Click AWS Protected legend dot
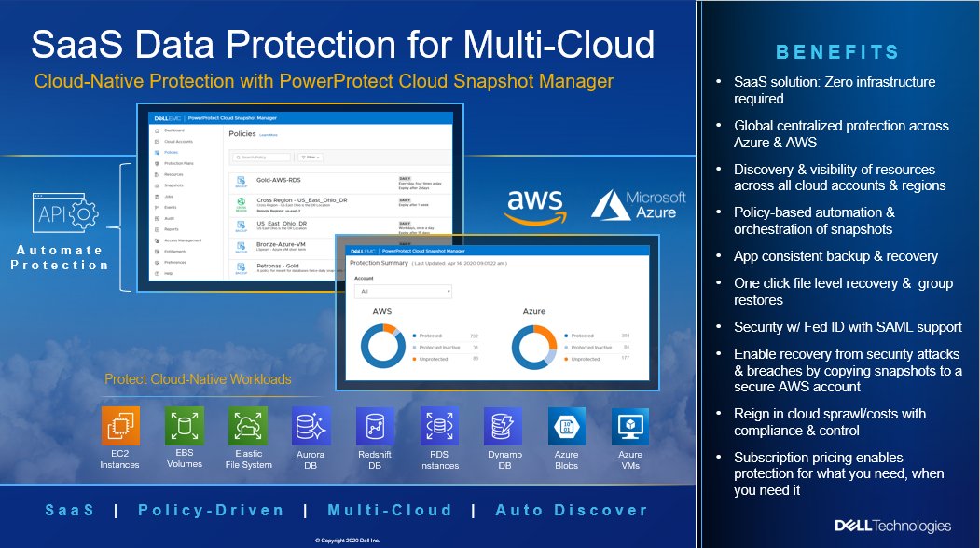 (x=414, y=336)
